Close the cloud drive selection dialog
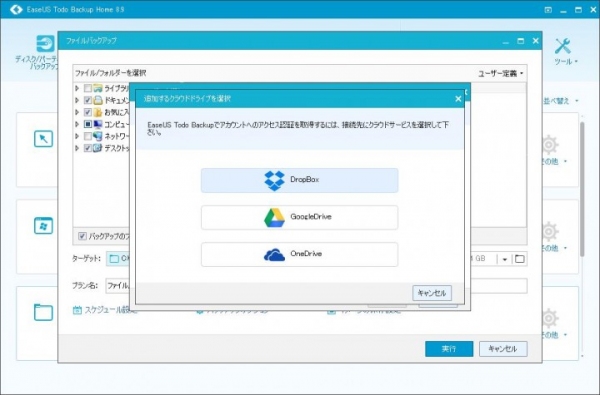This screenshot has width=600, height=395. pyautogui.click(x=458, y=99)
